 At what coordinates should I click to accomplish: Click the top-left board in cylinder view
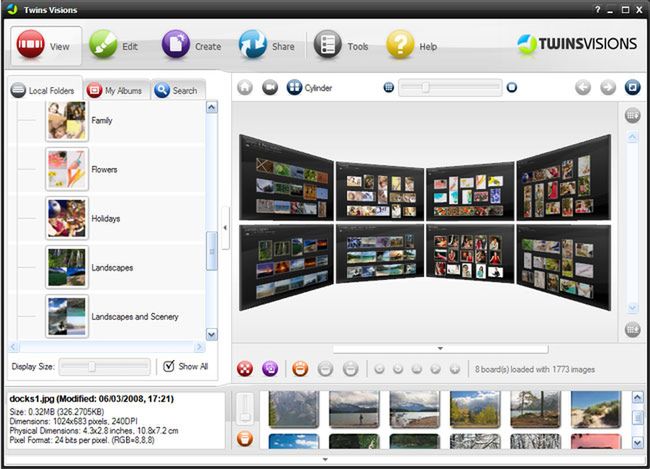pos(286,177)
